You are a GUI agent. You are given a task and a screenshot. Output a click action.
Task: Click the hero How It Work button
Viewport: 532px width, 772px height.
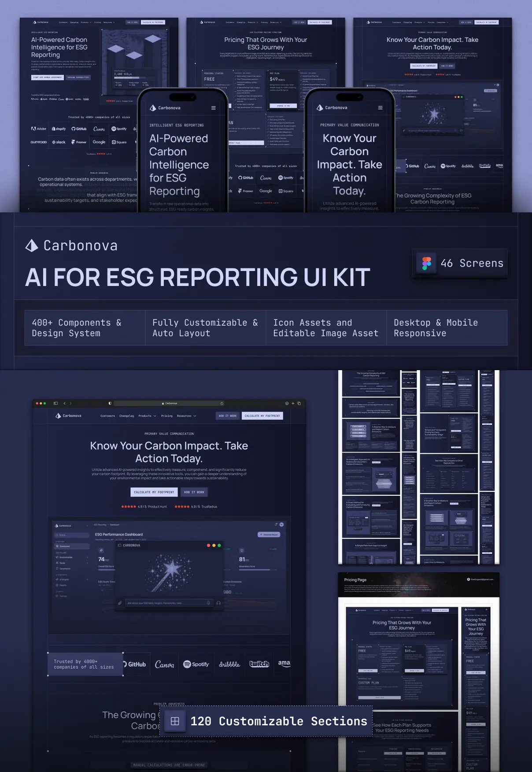pos(194,492)
